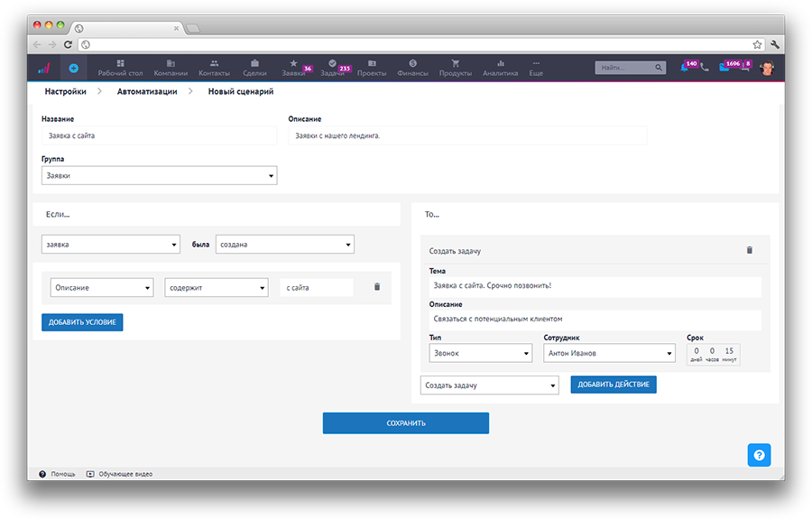Screen dimensions: 812x520
Task: Open the Аналитика menu item
Action: pos(500,68)
